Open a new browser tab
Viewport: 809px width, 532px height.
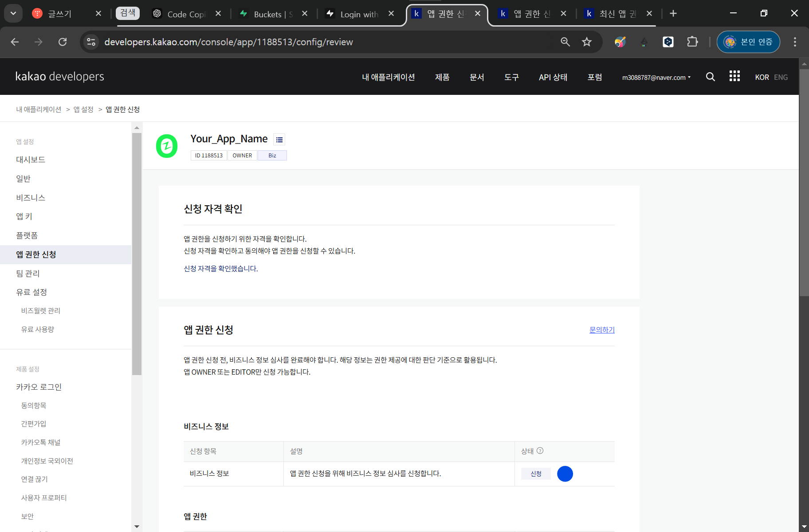tap(673, 13)
